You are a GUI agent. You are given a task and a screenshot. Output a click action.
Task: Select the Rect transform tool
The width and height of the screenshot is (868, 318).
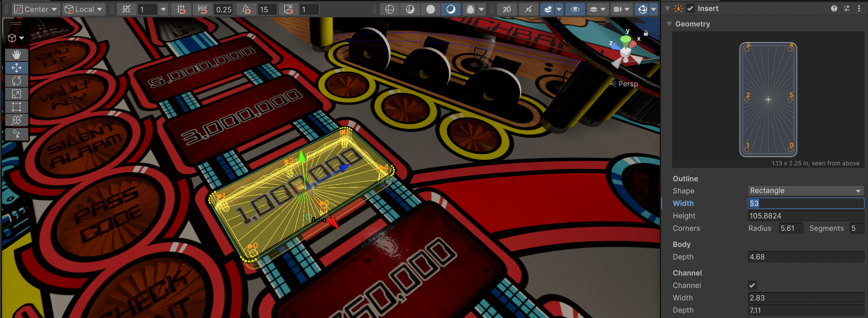(x=16, y=107)
